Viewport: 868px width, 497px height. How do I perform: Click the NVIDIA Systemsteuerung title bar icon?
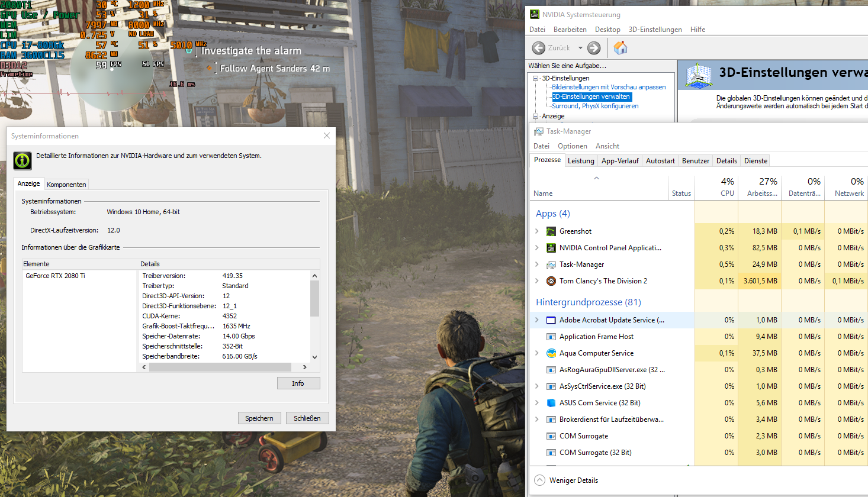(535, 14)
